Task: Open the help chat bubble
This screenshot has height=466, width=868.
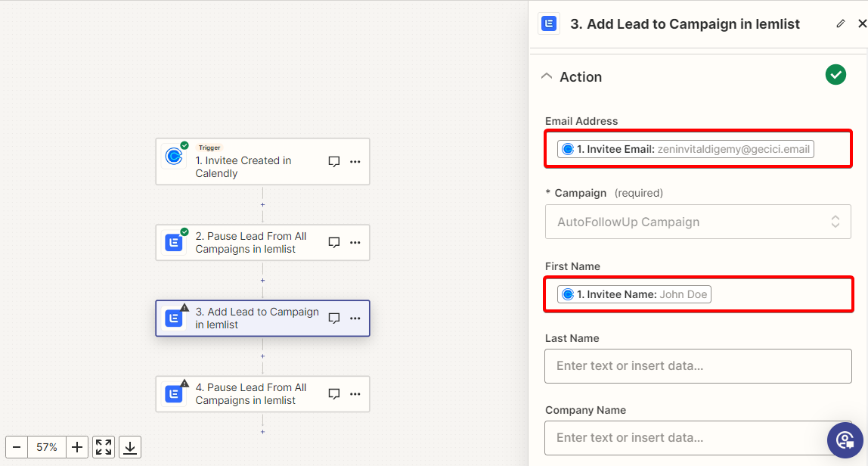Action: (x=845, y=440)
